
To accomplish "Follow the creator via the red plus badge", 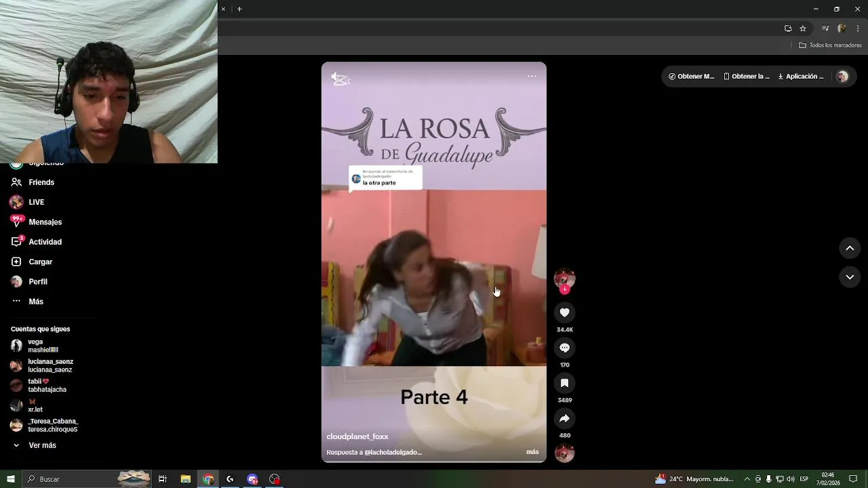I will 564,289.
